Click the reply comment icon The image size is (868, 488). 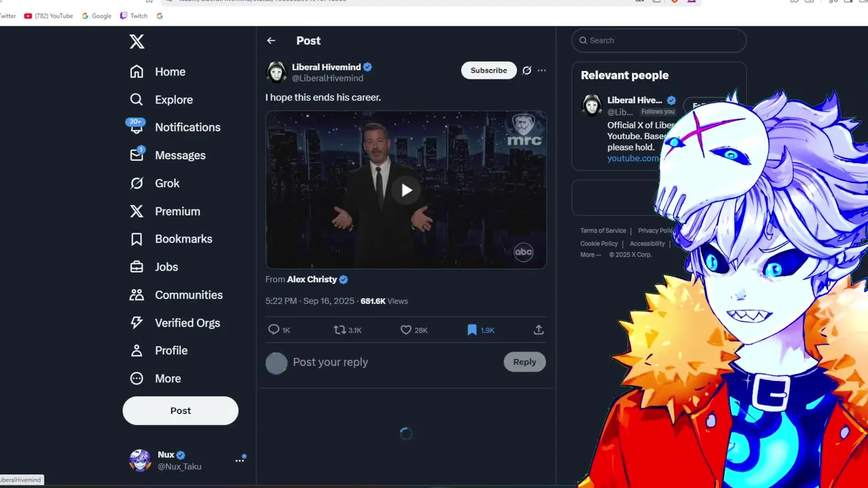click(x=274, y=329)
